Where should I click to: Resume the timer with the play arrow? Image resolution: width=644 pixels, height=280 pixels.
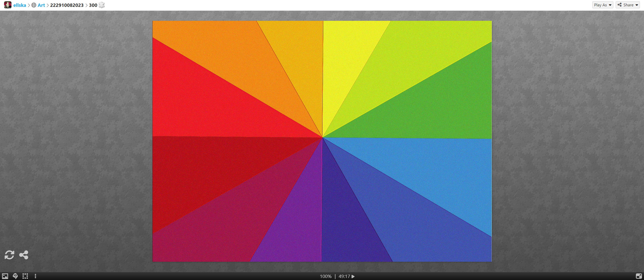point(353,276)
